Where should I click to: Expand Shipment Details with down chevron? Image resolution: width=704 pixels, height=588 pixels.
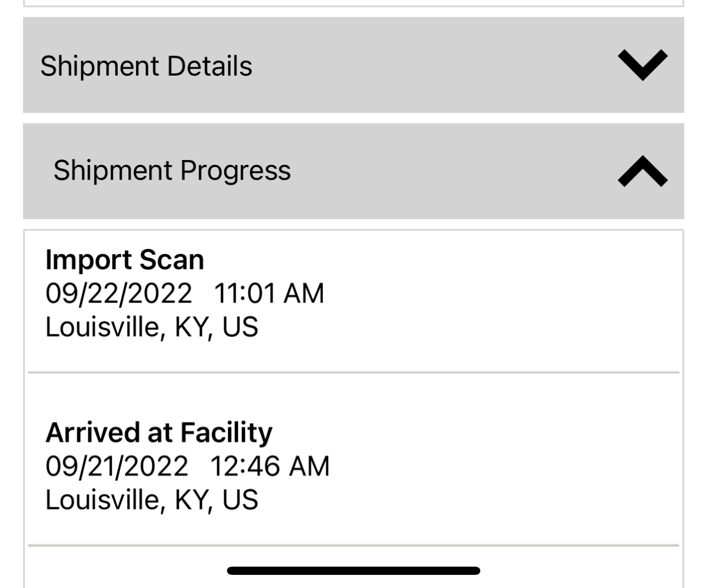click(642, 65)
